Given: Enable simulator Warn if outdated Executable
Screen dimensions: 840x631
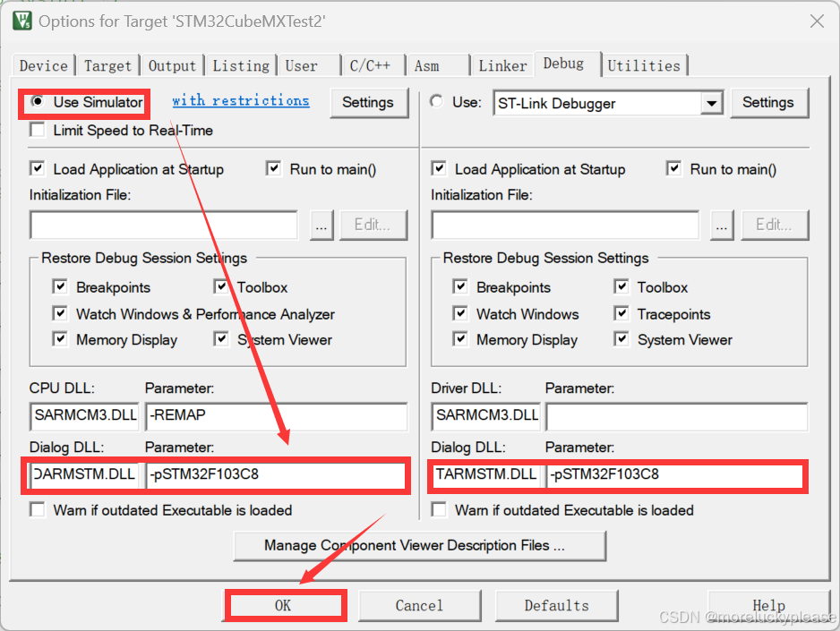Looking at the screenshot, I should point(38,509).
